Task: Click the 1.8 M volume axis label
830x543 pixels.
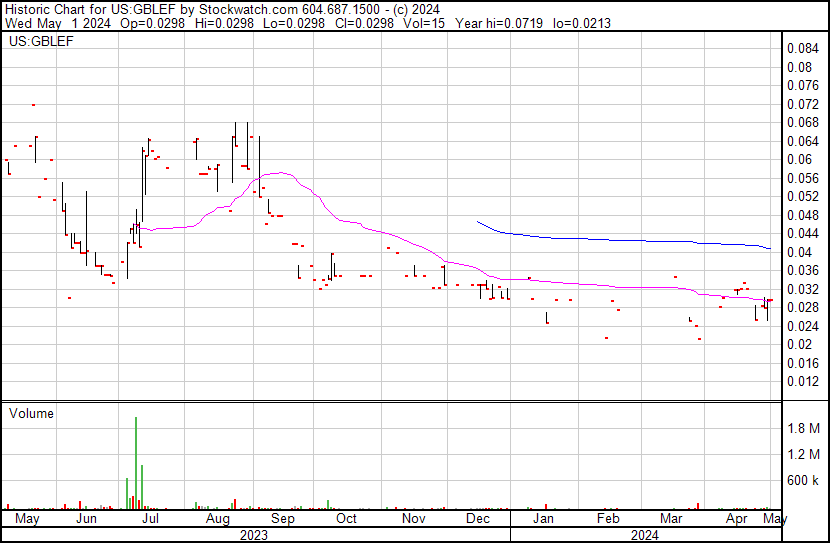Action: (802, 429)
